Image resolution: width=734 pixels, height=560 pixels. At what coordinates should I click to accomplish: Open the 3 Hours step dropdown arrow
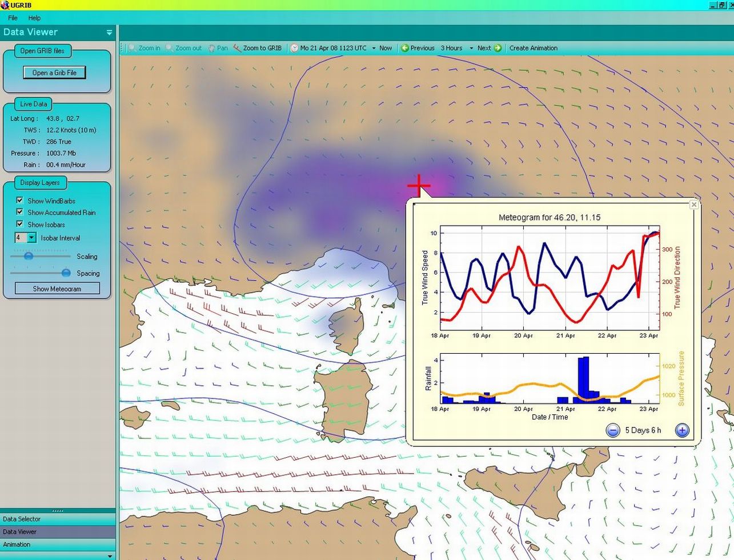471,49
